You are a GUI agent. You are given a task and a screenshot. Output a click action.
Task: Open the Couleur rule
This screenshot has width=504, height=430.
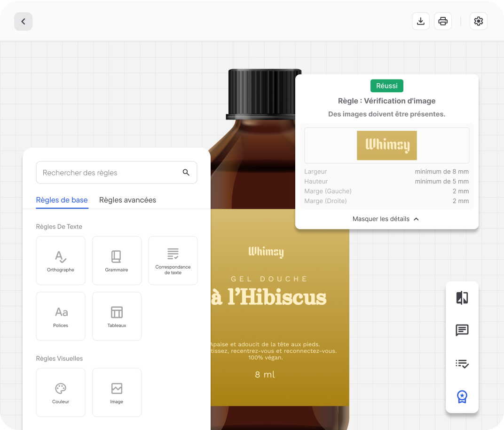(x=61, y=392)
